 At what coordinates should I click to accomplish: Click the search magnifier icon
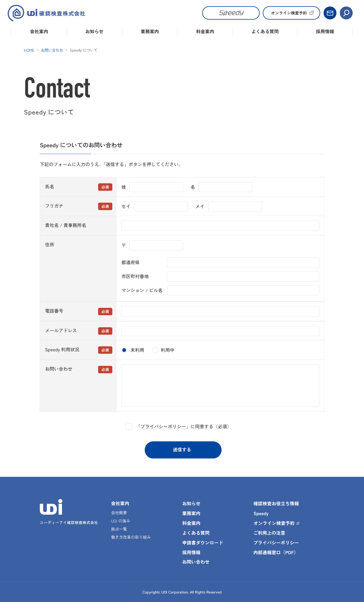click(346, 13)
